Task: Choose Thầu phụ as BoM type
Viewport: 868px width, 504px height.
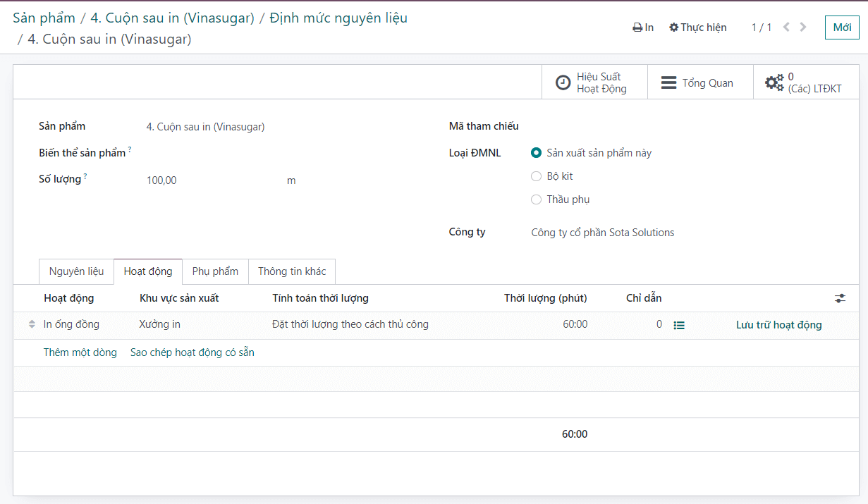Action: tap(536, 199)
